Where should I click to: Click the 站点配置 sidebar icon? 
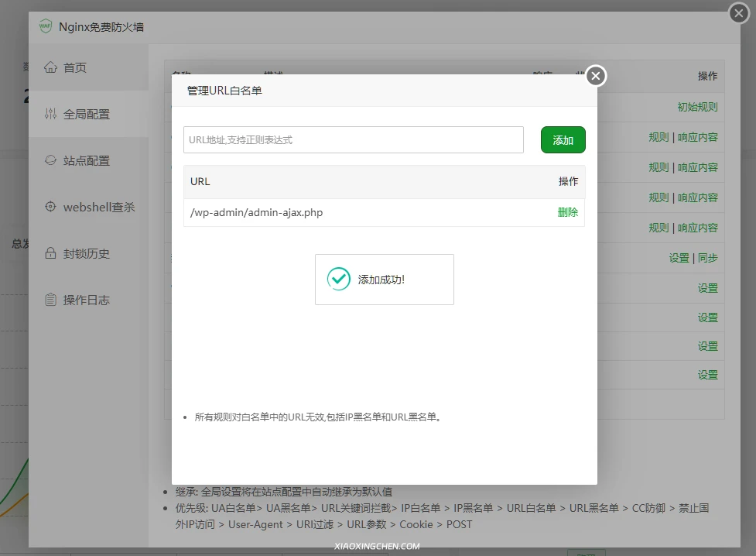click(51, 160)
